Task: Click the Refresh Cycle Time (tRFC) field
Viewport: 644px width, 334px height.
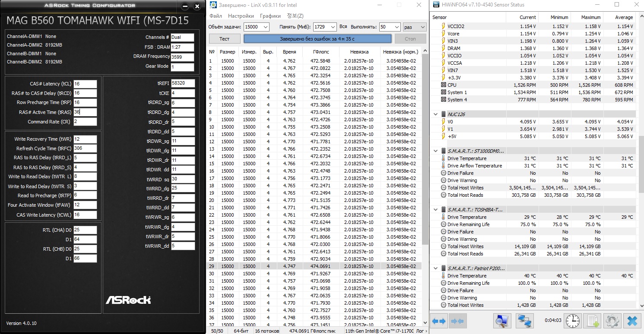Action: coord(85,148)
